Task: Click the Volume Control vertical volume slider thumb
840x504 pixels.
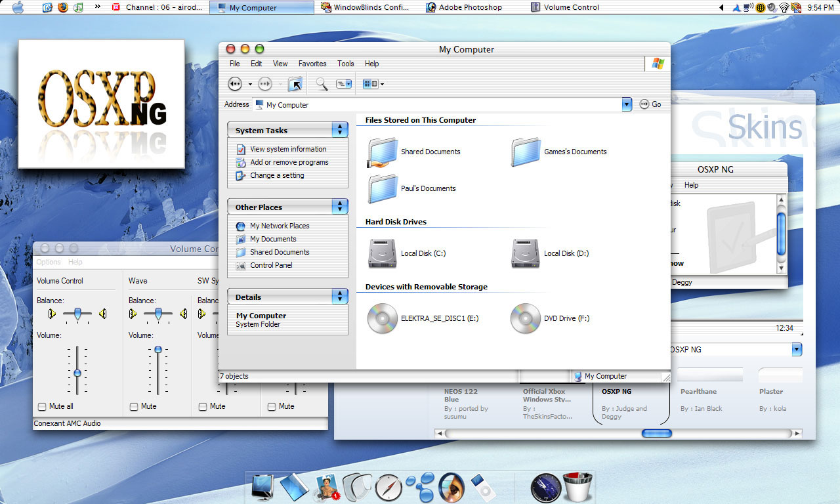Action: (77, 373)
